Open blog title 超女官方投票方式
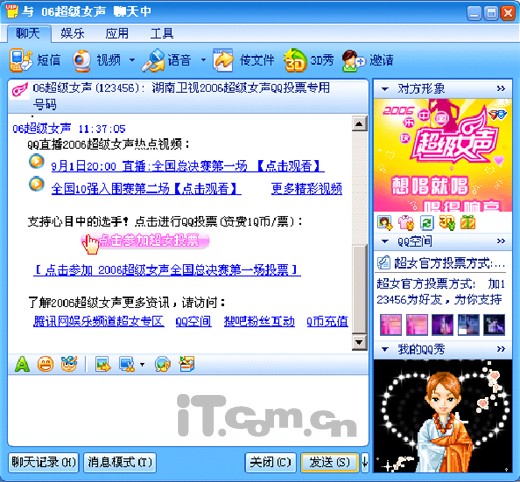520x482 pixels. point(449,263)
